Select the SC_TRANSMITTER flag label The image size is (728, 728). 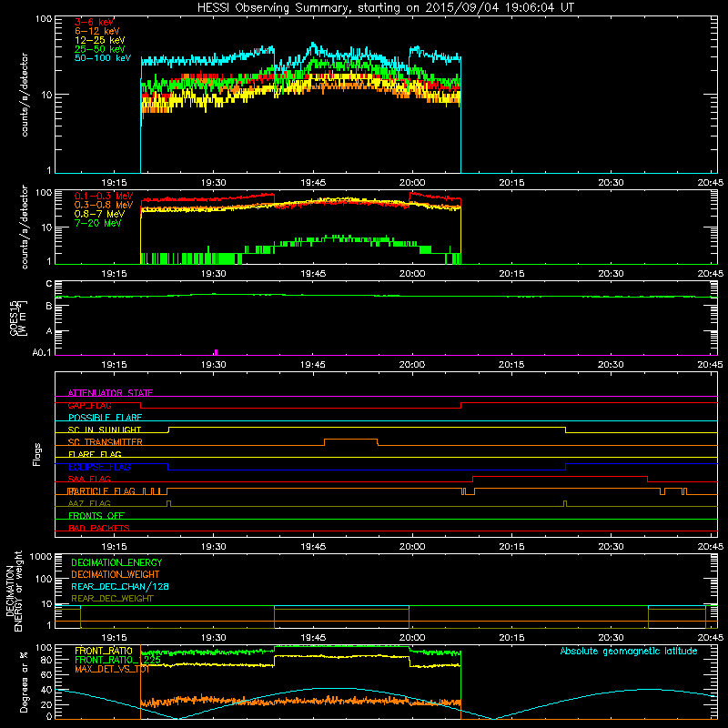(106, 442)
